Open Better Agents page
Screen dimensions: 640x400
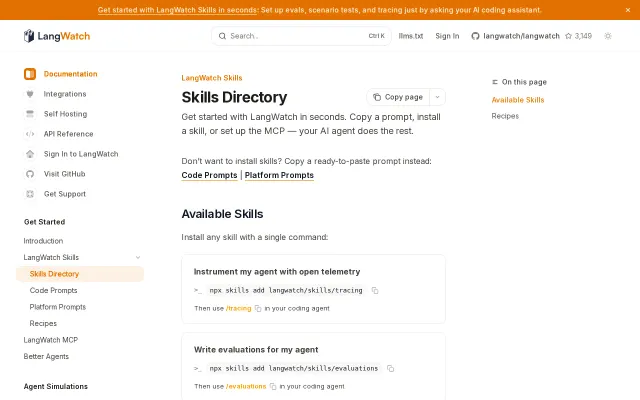(x=46, y=357)
